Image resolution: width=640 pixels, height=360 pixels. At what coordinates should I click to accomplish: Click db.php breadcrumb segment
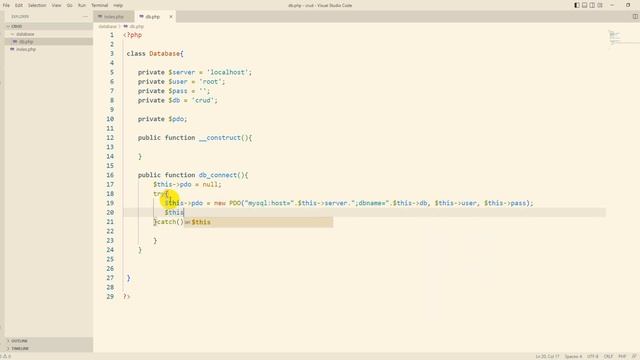[136, 27]
